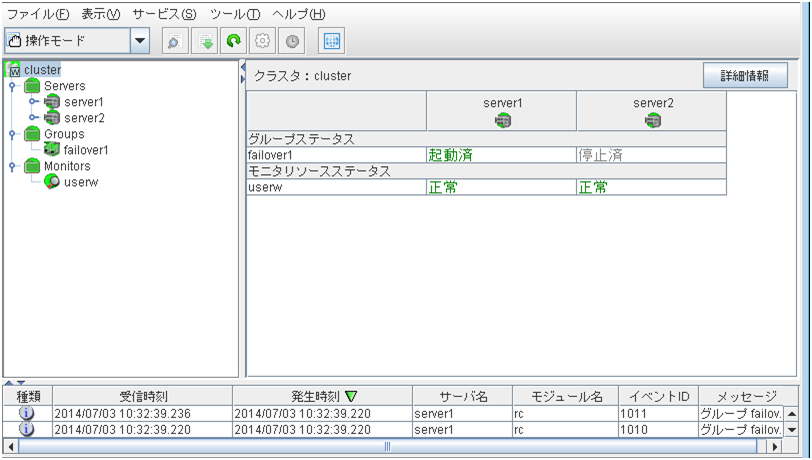Expand the server1 tree node

coord(32,102)
